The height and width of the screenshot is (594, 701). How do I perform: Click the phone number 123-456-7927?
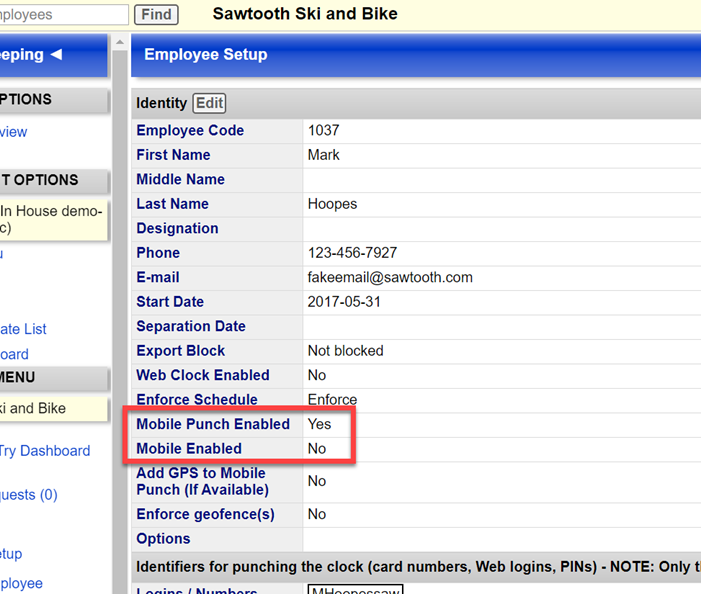[x=352, y=253]
